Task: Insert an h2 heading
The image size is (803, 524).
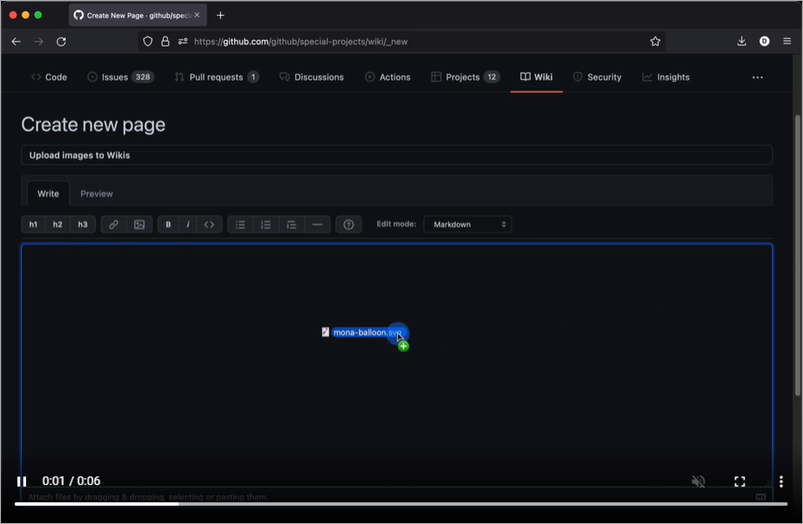Action: tap(57, 224)
